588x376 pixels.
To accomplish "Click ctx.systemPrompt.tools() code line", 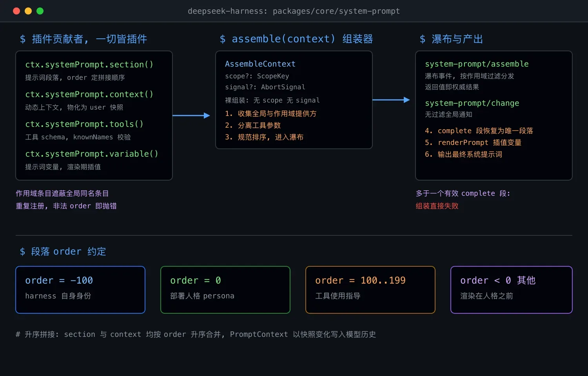I will point(84,124).
